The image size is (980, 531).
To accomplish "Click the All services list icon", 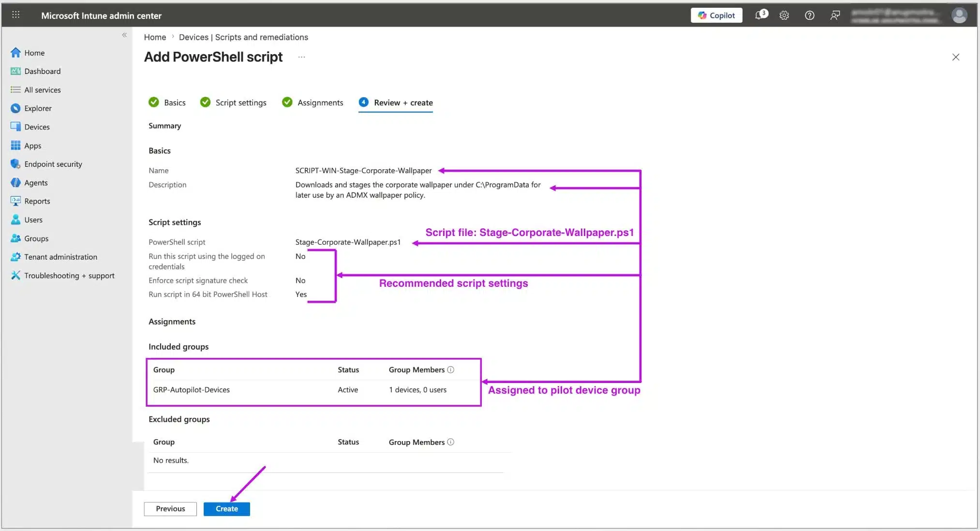I will [15, 90].
